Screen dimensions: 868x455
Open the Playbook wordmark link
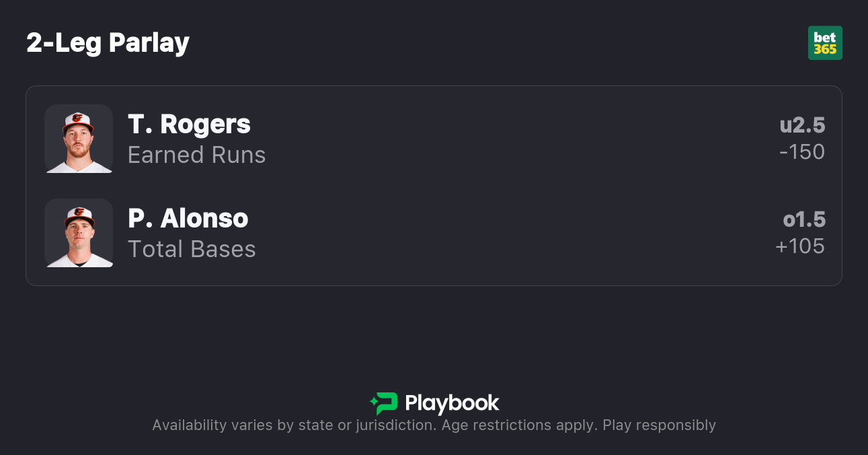452,403
